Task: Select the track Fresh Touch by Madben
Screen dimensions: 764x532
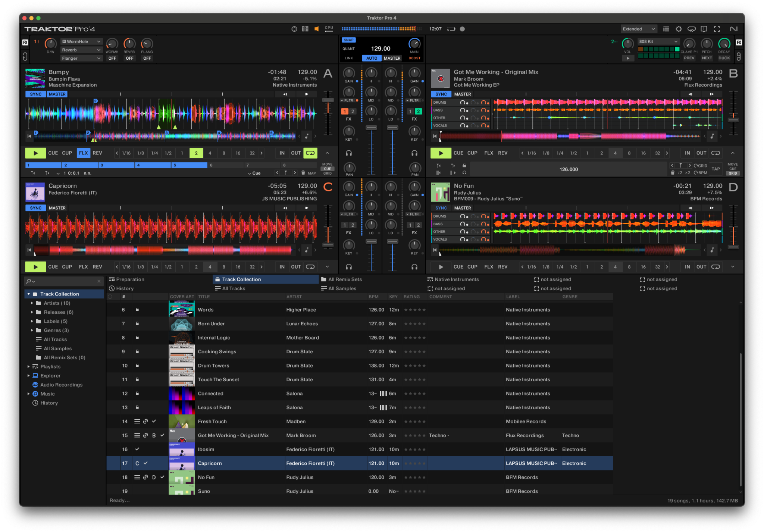Action: pos(212,421)
